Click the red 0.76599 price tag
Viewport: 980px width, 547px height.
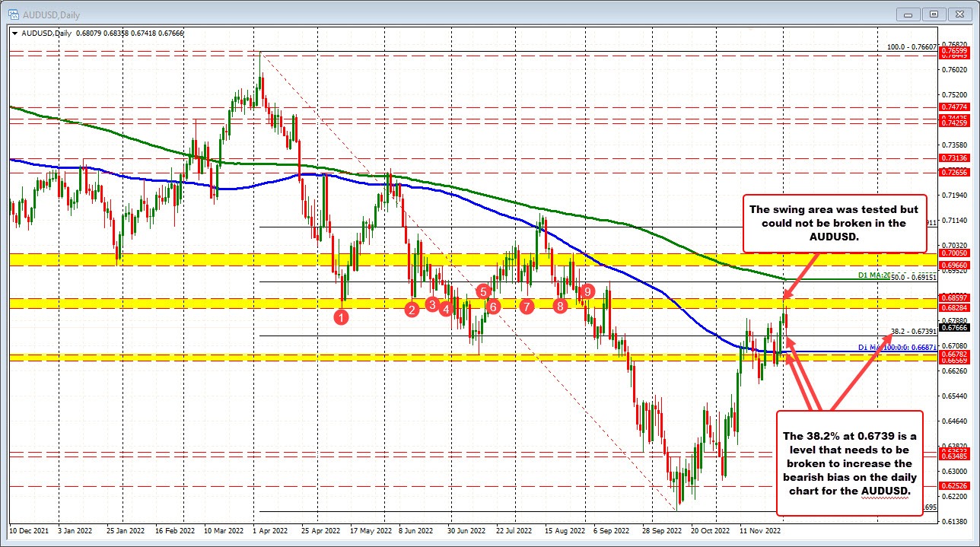pos(953,49)
